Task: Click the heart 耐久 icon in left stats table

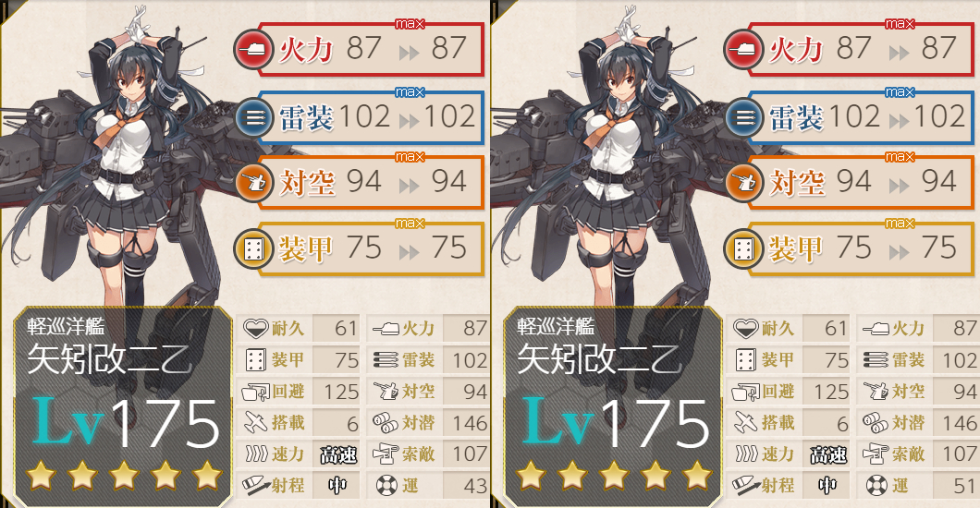Action: [x=255, y=328]
